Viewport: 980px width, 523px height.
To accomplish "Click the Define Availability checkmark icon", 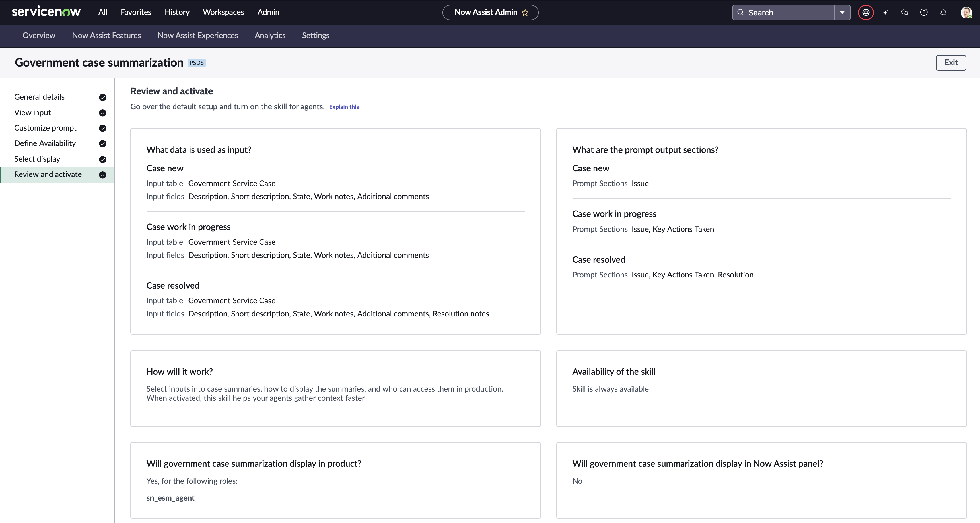I will pos(102,144).
